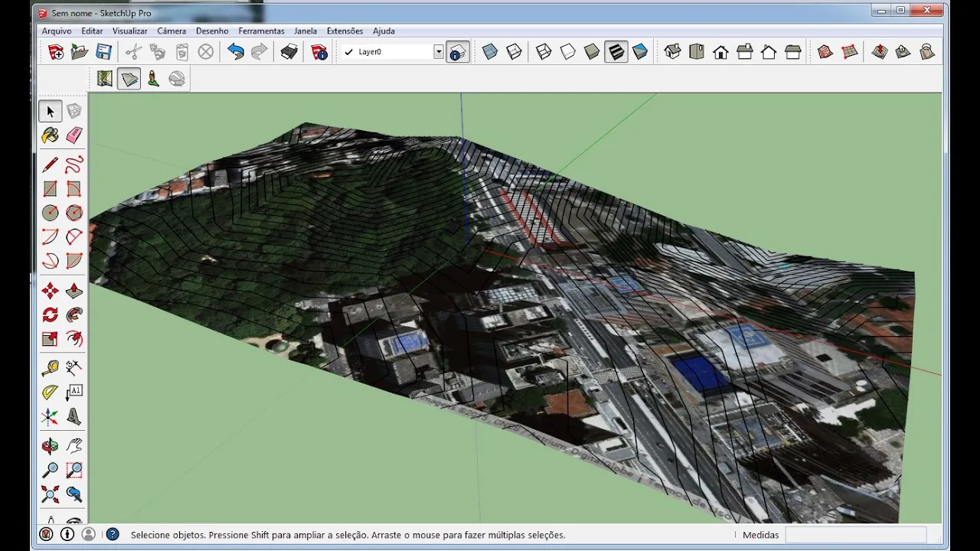
Task: Switch to the Iso house view
Action: (x=672, y=52)
